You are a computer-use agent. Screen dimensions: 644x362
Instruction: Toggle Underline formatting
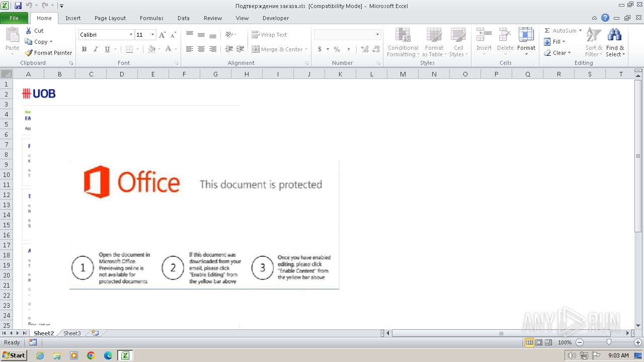click(x=107, y=49)
